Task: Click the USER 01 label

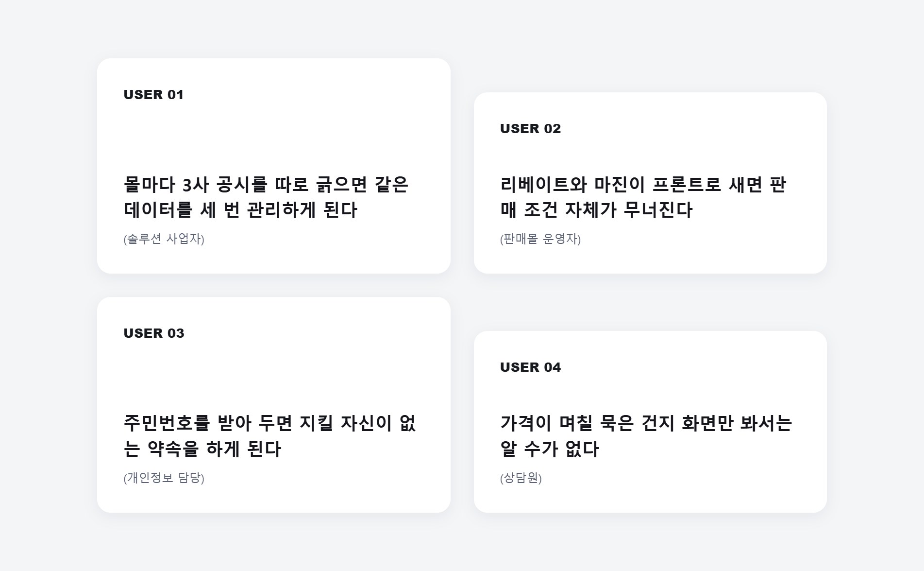Action: pos(153,95)
